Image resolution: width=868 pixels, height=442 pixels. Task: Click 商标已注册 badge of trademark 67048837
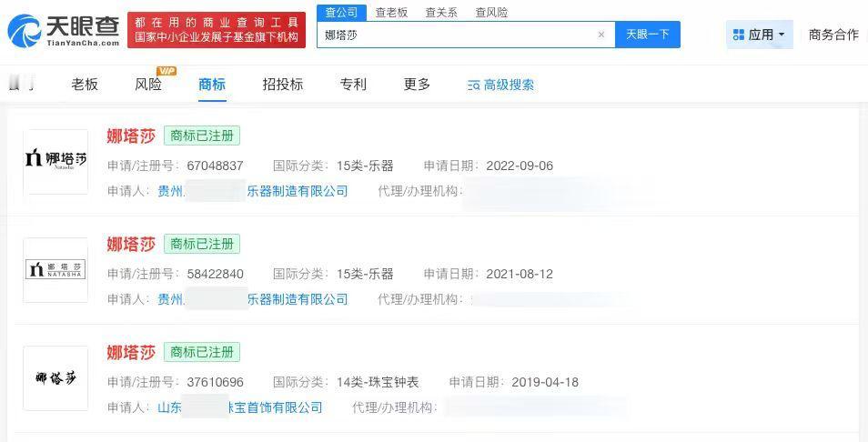[202, 136]
